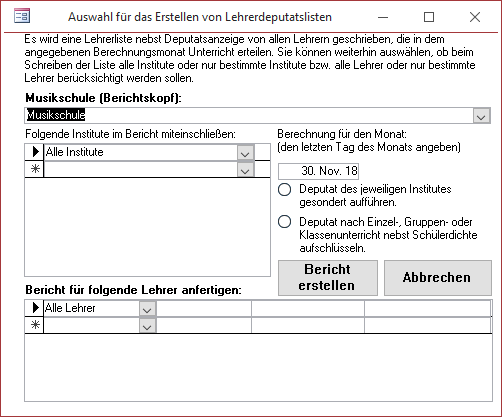Click the Abbrechen button
The width and height of the screenshot is (502, 417).
pos(438,278)
